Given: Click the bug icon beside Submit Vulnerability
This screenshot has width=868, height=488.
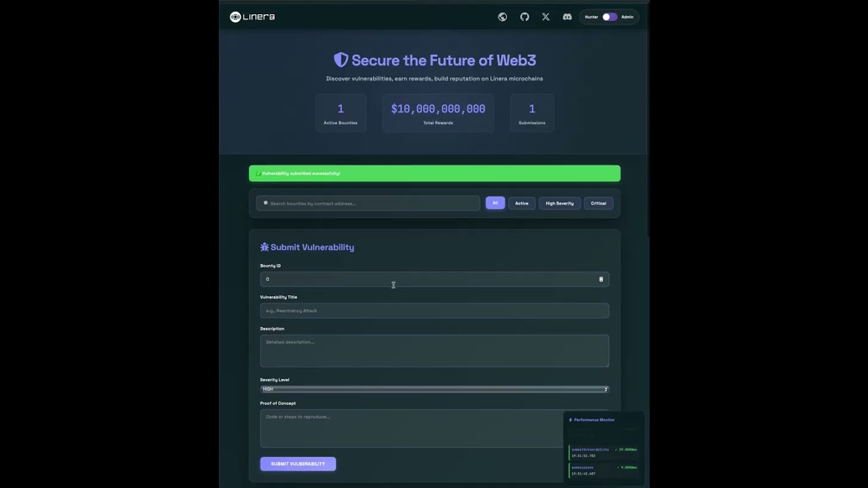Looking at the screenshot, I should tap(264, 247).
